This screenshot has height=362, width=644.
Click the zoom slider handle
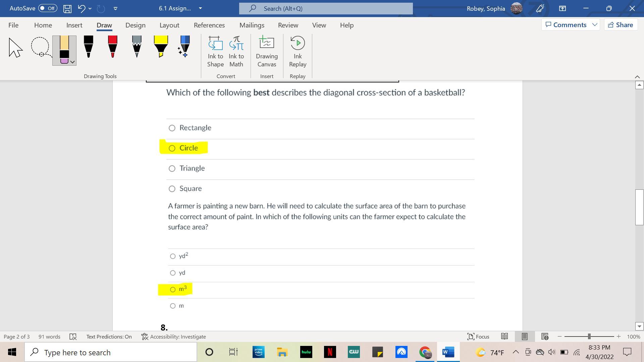click(x=589, y=337)
